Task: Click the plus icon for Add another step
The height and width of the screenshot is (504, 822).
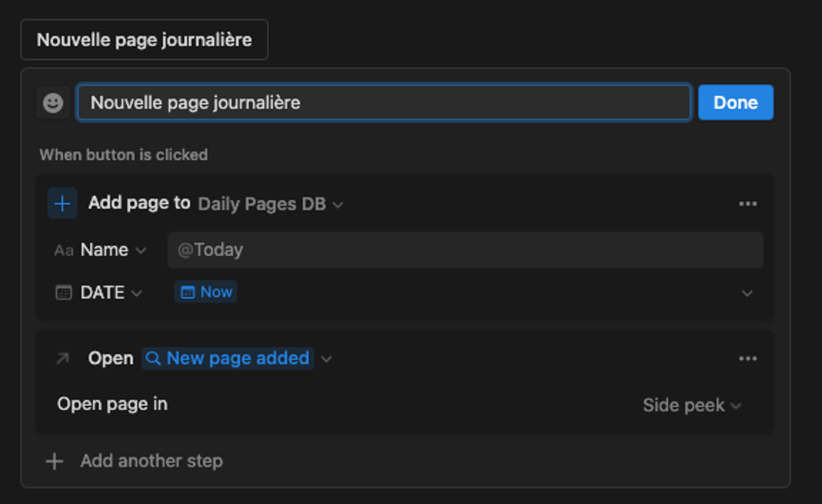Action: [x=55, y=461]
